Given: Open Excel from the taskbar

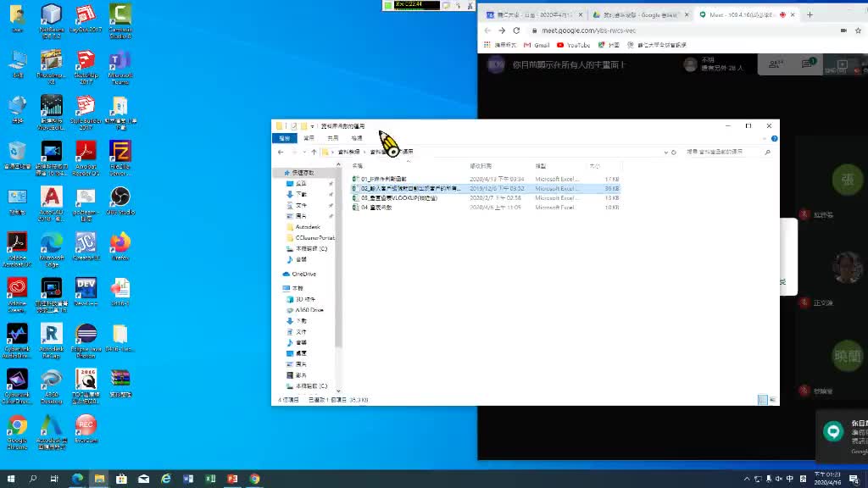Looking at the screenshot, I should 210,479.
